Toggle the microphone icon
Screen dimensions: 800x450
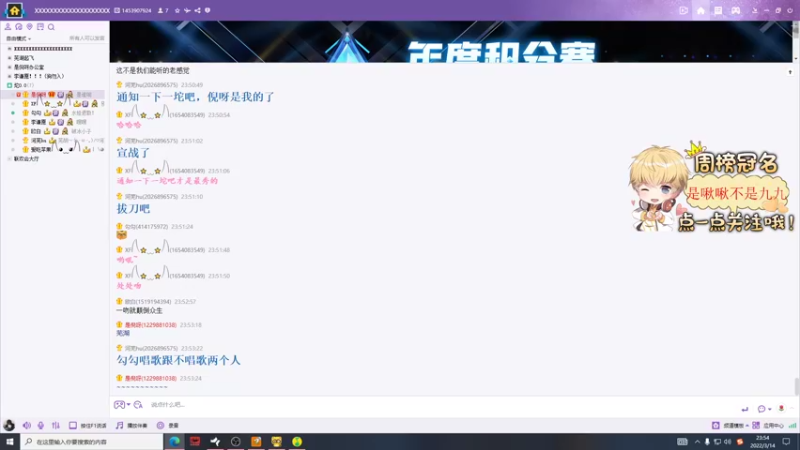(41, 425)
